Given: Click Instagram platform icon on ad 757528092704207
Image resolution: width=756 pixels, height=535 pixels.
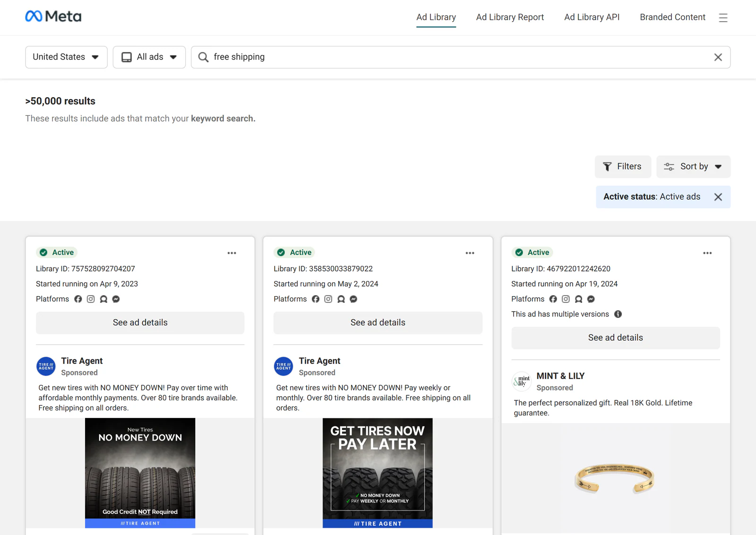Looking at the screenshot, I should [91, 299].
